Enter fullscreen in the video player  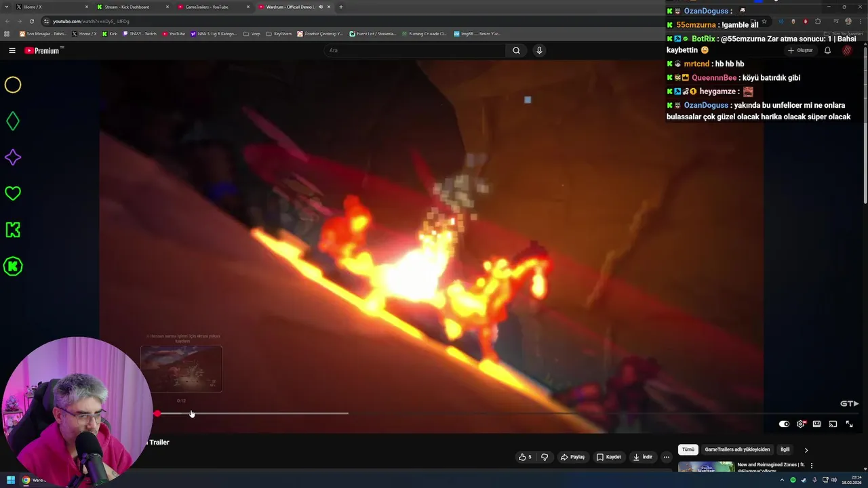[x=849, y=424]
